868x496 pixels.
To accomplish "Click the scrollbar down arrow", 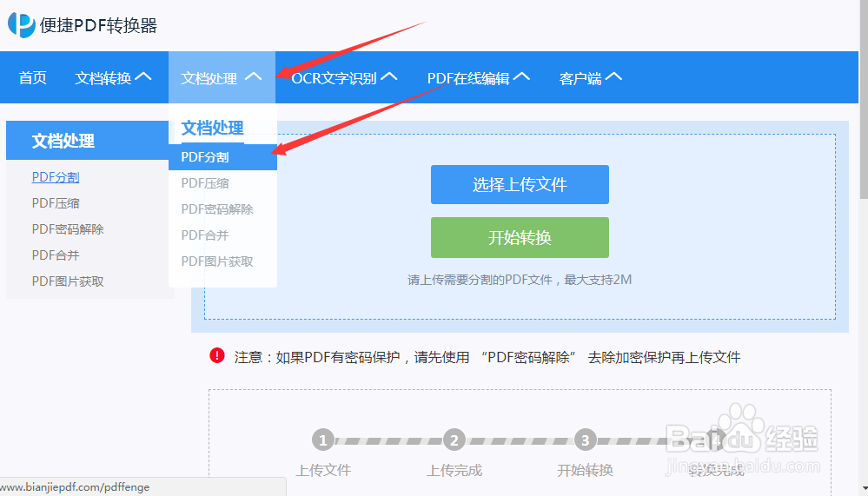I will pos(864,490).
